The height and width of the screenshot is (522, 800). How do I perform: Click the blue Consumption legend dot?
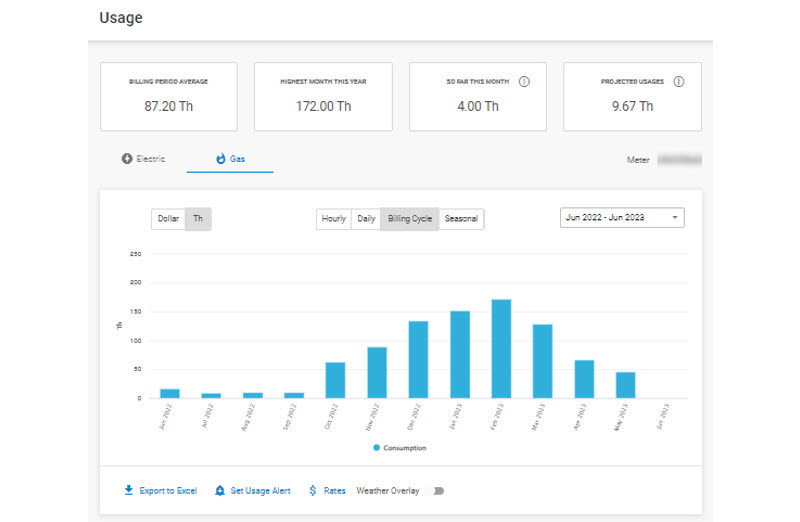376,448
